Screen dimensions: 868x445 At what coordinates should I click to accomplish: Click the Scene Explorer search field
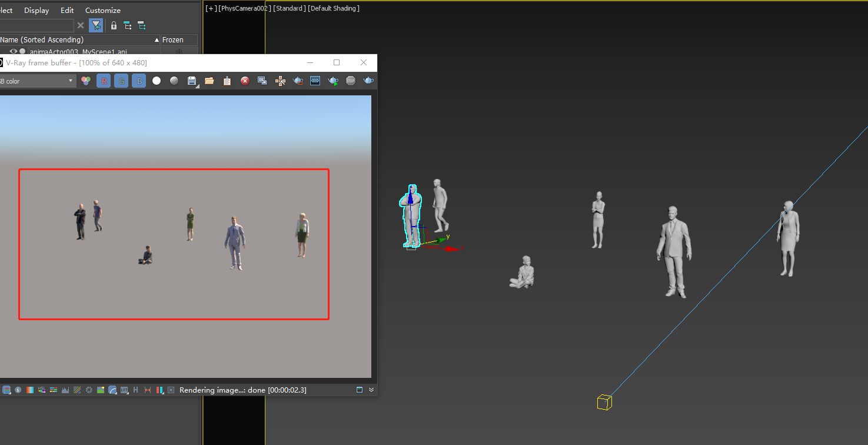click(x=36, y=25)
